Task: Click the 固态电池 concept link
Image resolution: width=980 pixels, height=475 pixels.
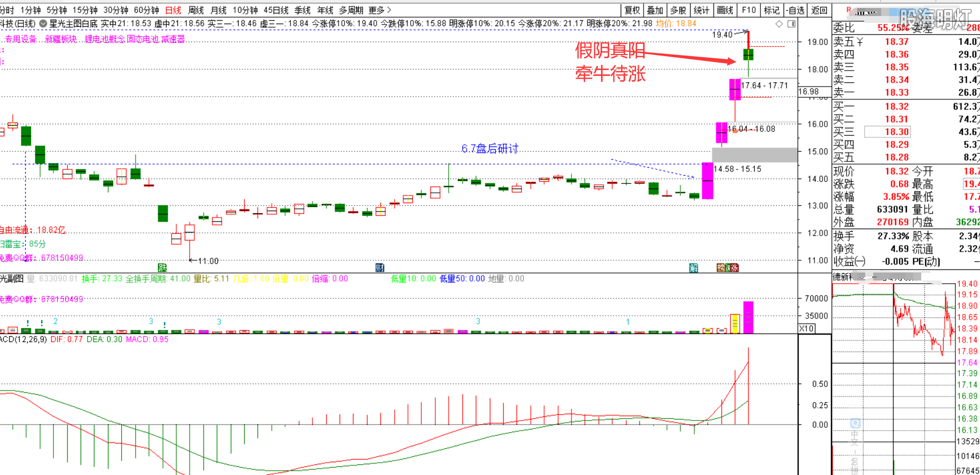Action: (143, 39)
